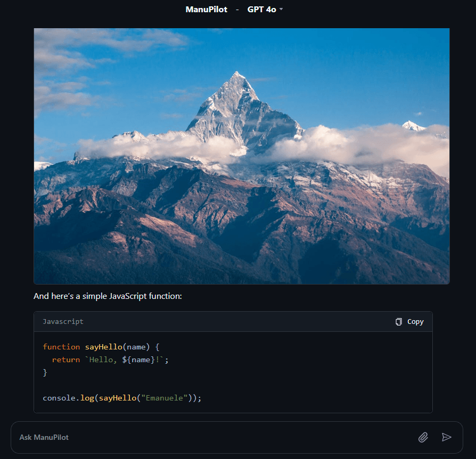This screenshot has width=476, height=459.
Task: Select the Javascript label on the code block
Action: click(63, 321)
